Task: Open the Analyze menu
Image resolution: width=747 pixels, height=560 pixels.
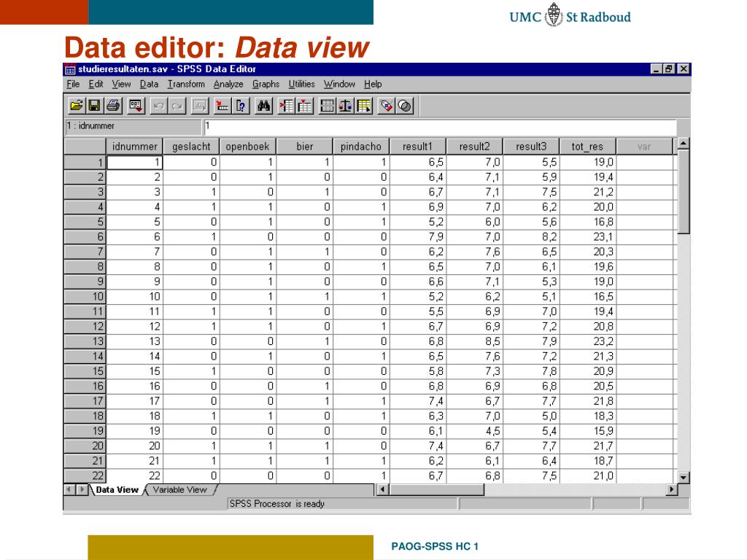Action: point(228,84)
